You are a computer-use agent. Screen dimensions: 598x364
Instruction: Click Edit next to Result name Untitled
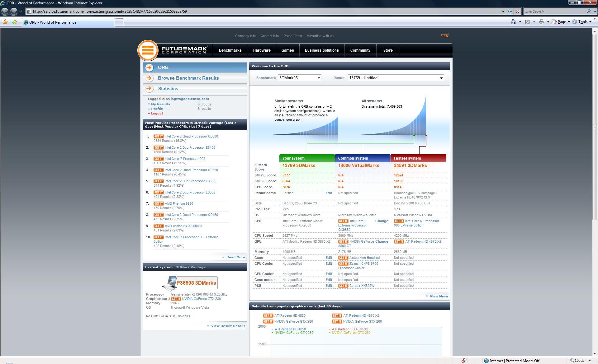(x=329, y=193)
